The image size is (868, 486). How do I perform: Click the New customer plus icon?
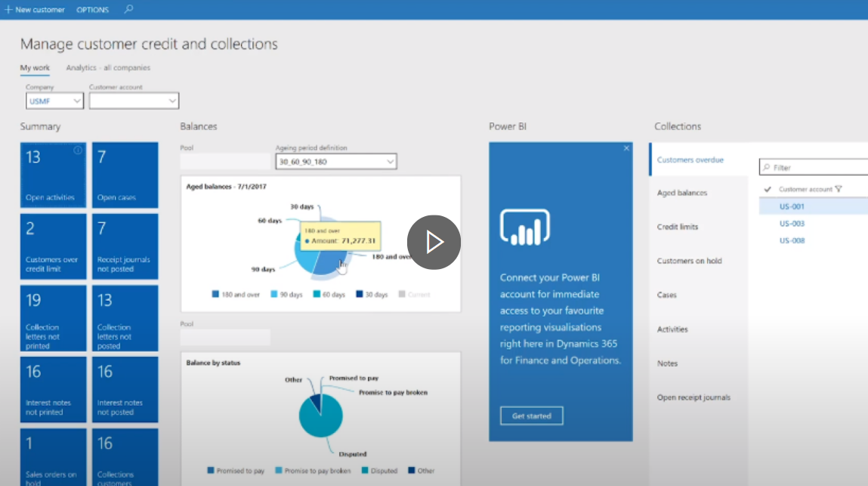click(x=8, y=9)
